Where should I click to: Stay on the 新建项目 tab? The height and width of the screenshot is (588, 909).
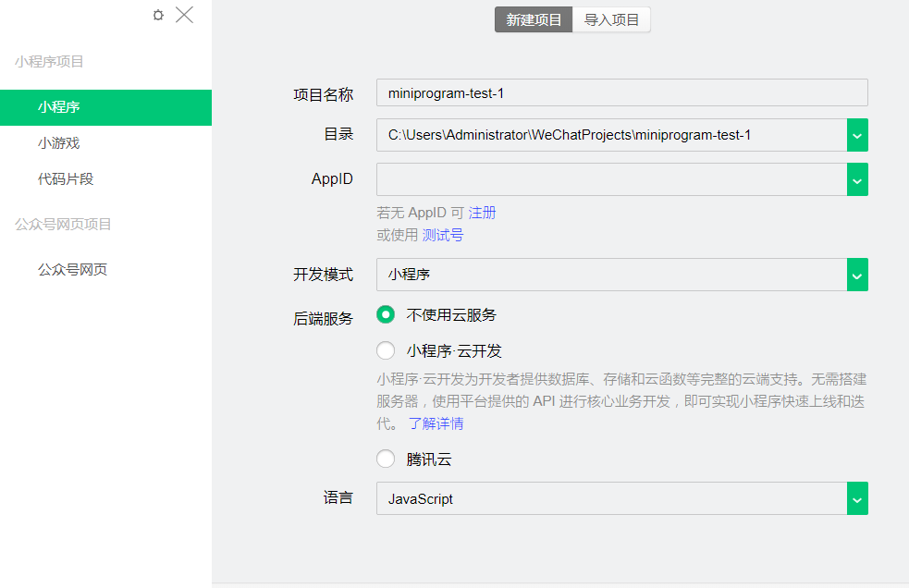533,18
